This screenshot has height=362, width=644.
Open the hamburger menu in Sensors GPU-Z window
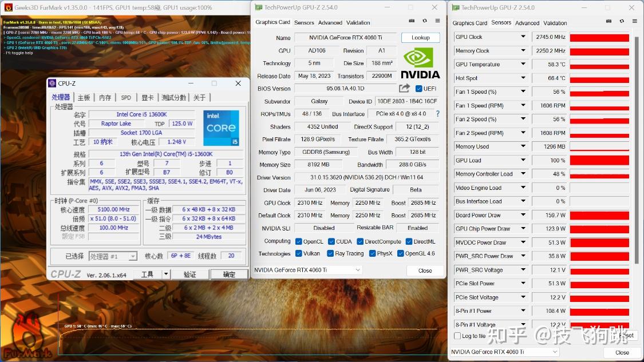(x=634, y=21)
